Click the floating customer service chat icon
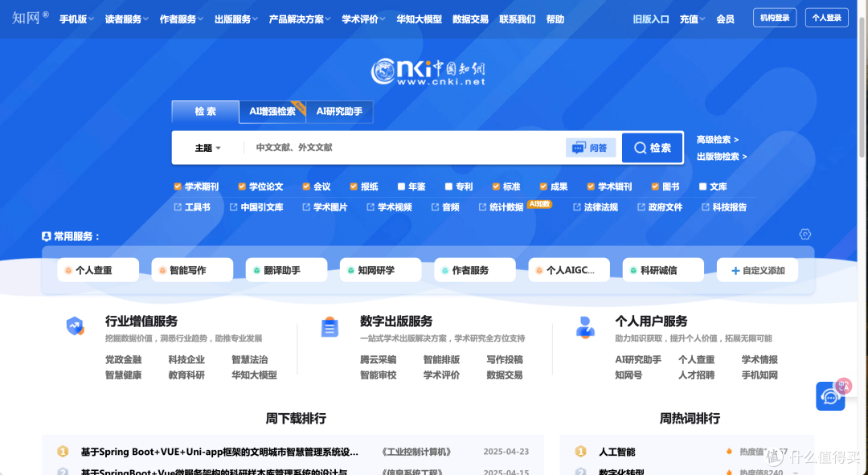The image size is (868, 475). (829, 395)
